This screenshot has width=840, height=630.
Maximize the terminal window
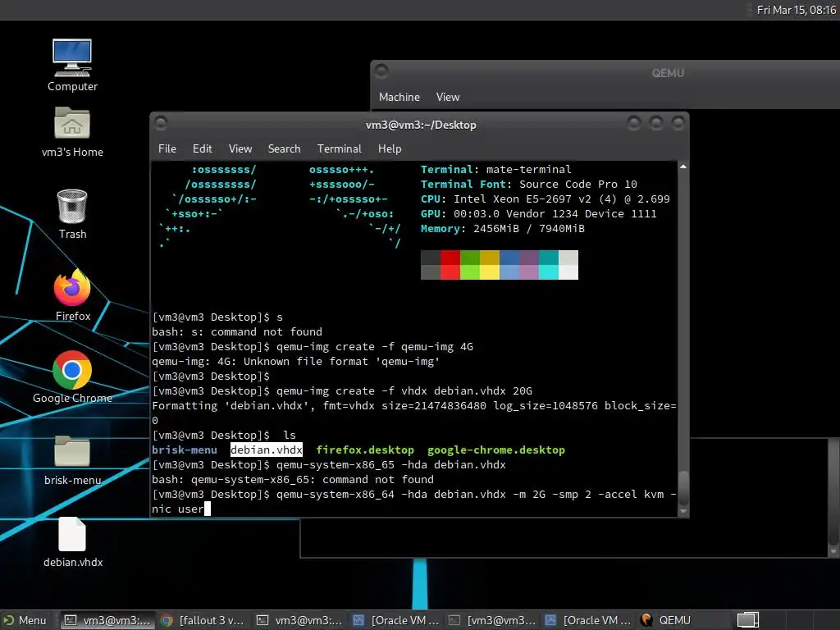coord(655,123)
